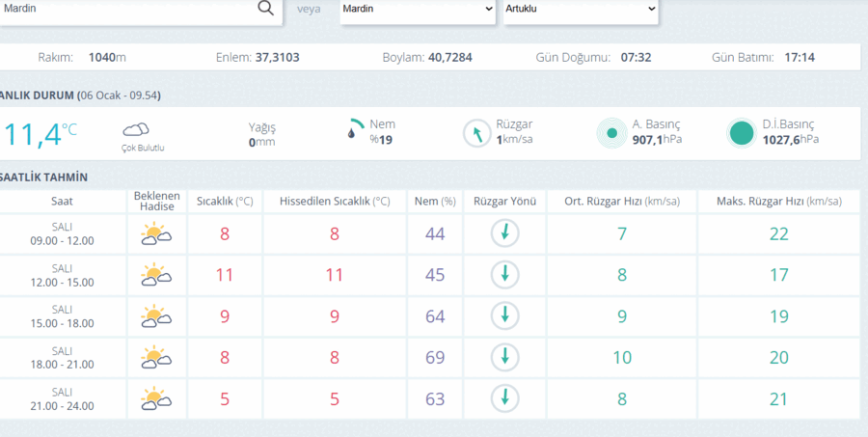The image size is (868, 437).
Task: Click wind direction arrow for 18.00 - 21.00
Action: (x=504, y=357)
